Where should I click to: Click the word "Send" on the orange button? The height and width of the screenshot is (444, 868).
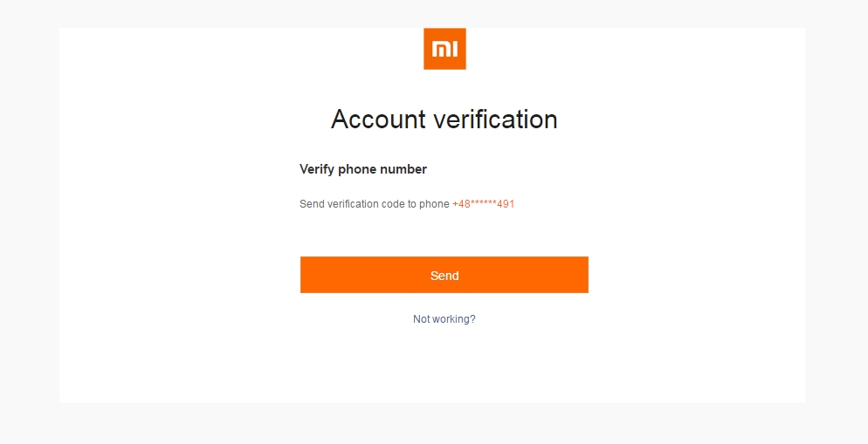(x=444, y=276)
